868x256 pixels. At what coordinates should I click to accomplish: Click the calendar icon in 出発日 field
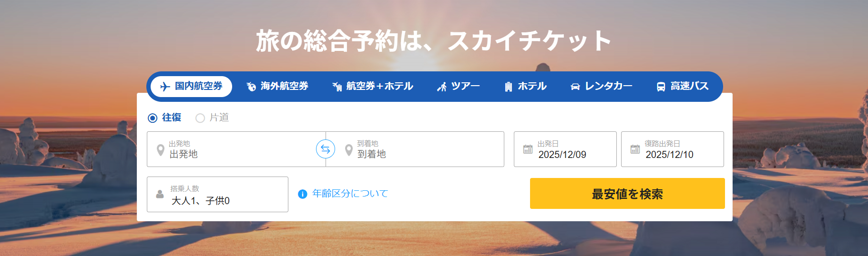pyautogui.click(x=528, y=149)
